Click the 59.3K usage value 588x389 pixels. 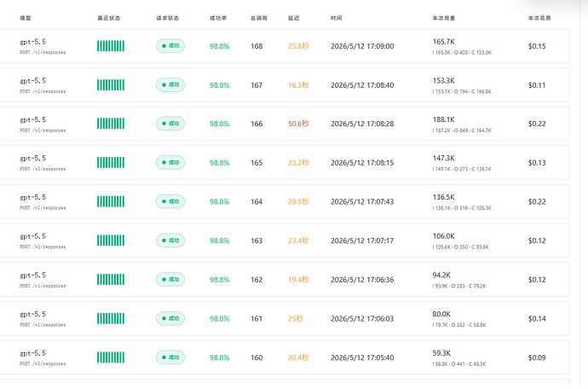point(441,353)
